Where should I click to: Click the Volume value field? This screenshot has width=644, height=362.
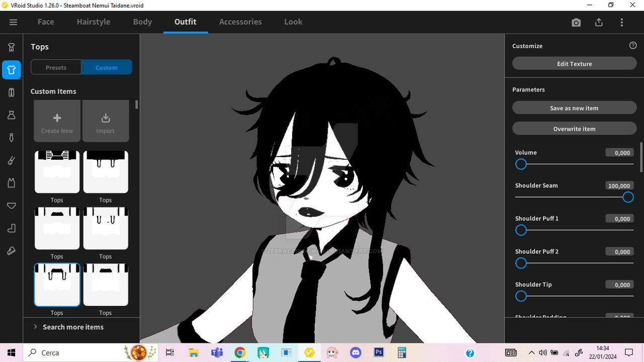coord(619,153)
